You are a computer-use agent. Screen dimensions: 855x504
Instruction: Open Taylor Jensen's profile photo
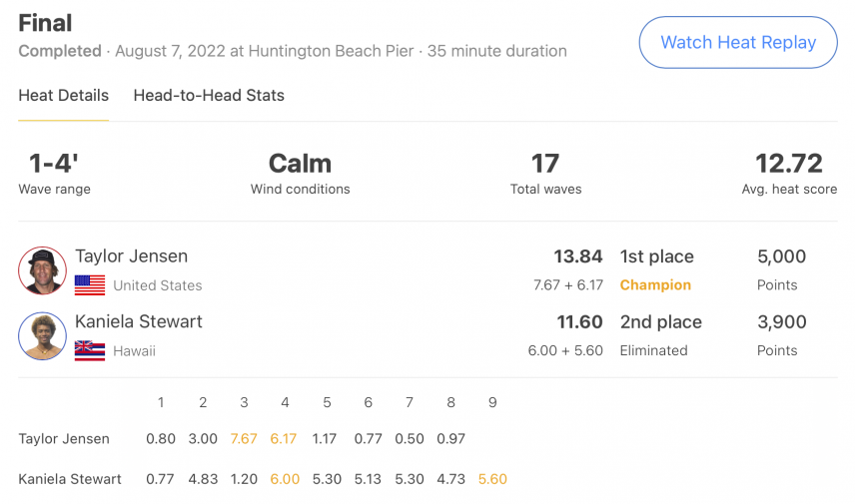click(43, 270)
